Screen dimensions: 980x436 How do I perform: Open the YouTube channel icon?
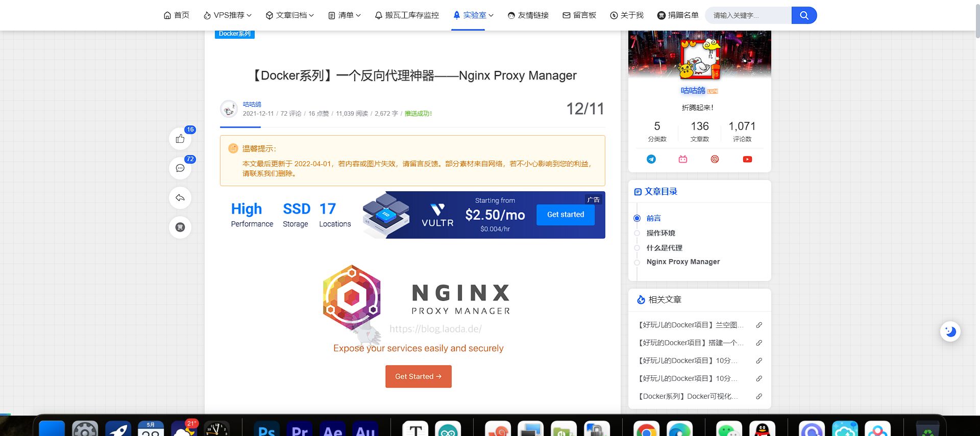point(747,159)
